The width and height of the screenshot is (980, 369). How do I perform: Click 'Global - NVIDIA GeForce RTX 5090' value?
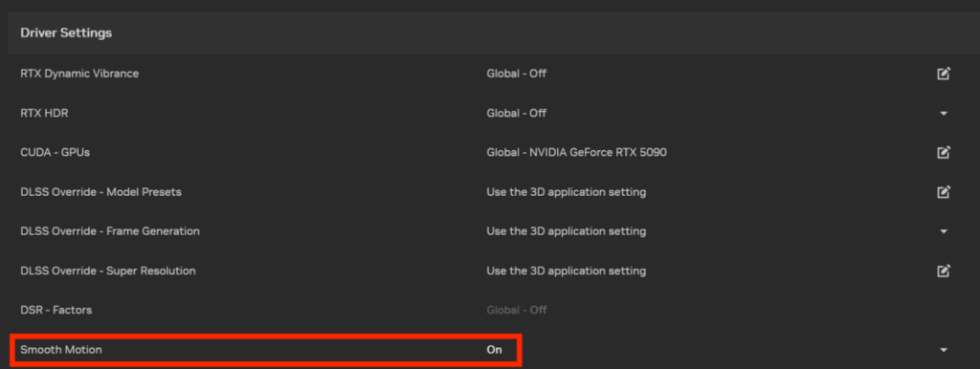point(576,152)
